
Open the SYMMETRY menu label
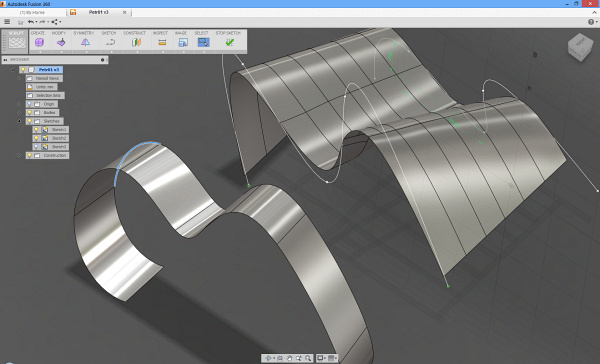83,33
